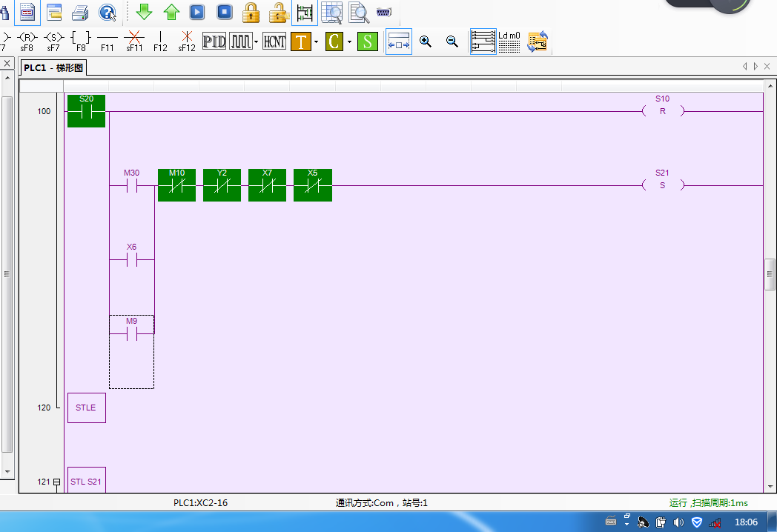Toggle ladder monitoring mode icon
This screenshot has width=777, height=532.
304,12
